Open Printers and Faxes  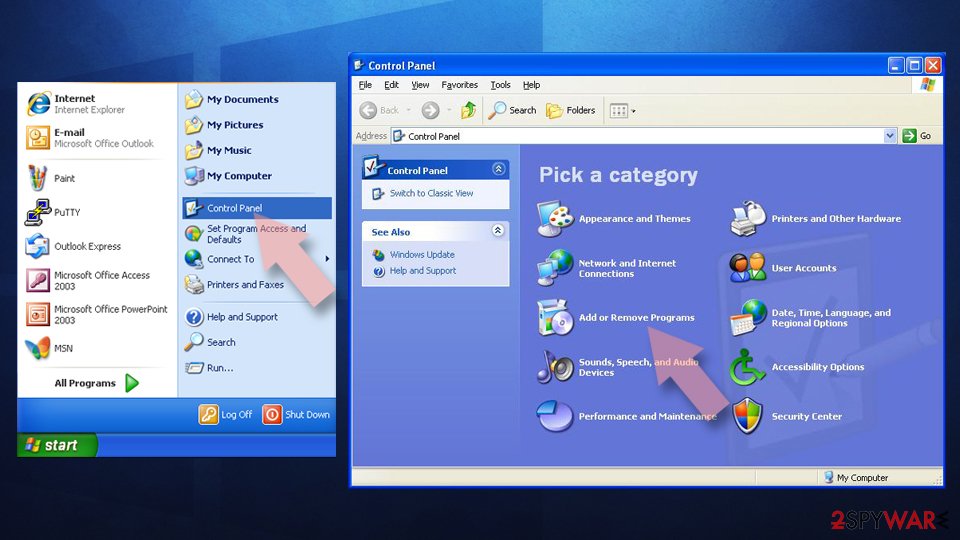click(x=234, y=285)
